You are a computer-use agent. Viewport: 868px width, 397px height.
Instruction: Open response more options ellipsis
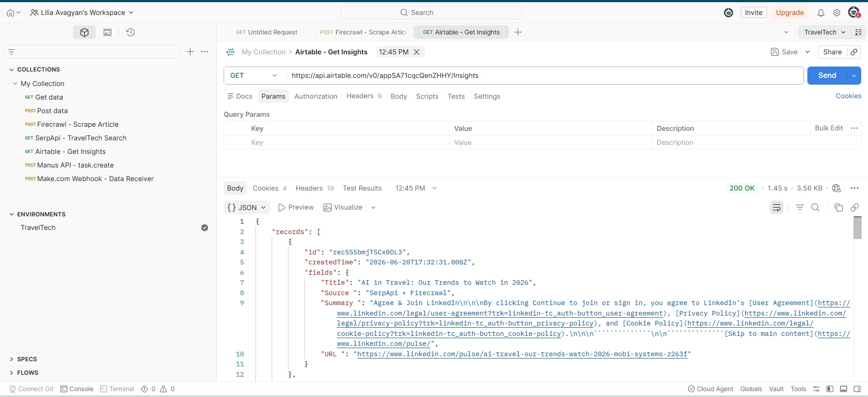click(x=854, y=188)
